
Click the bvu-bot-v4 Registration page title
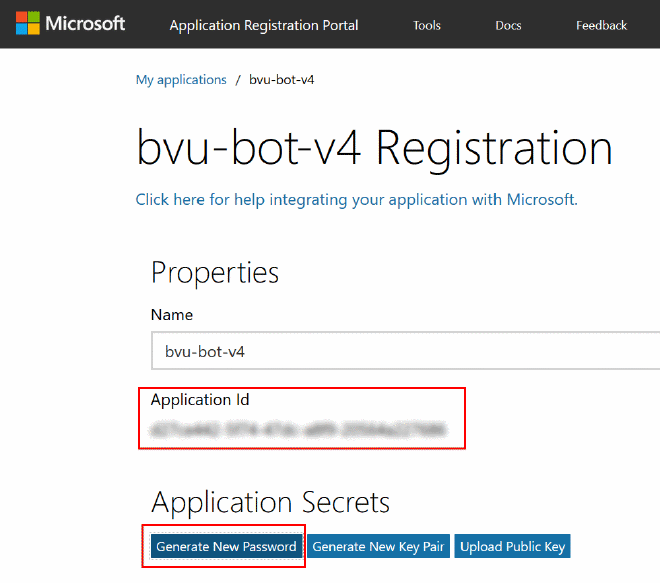[374, 148]
